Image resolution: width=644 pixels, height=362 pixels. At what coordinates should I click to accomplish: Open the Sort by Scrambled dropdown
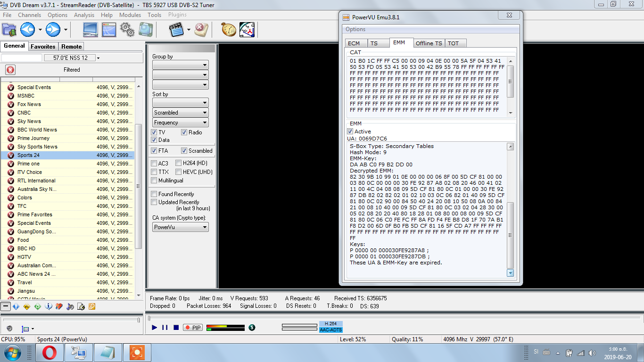[x=180, y=113]
